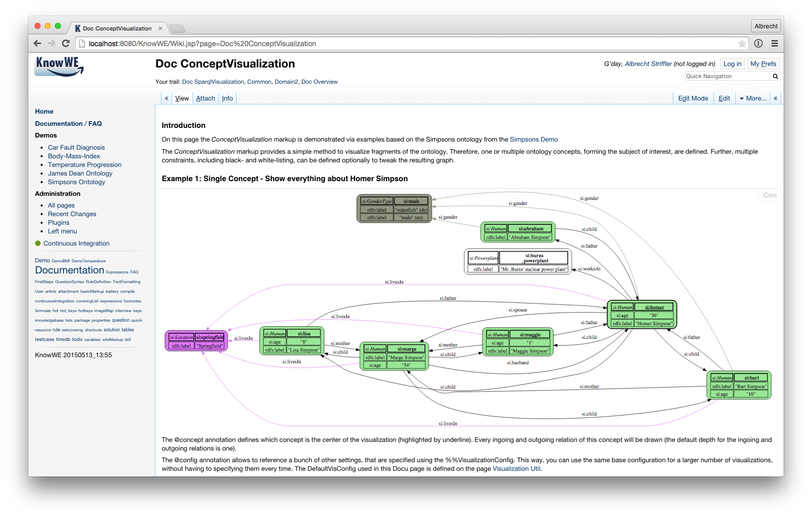Go to Home in sidebar
This screenshot has height=517, width=812.
44,112
